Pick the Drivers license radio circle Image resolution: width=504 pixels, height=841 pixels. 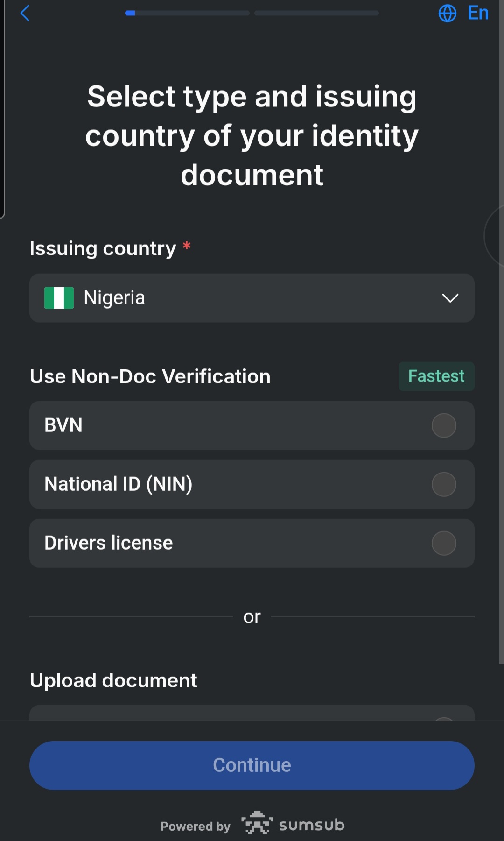click(x=444, y=543)
